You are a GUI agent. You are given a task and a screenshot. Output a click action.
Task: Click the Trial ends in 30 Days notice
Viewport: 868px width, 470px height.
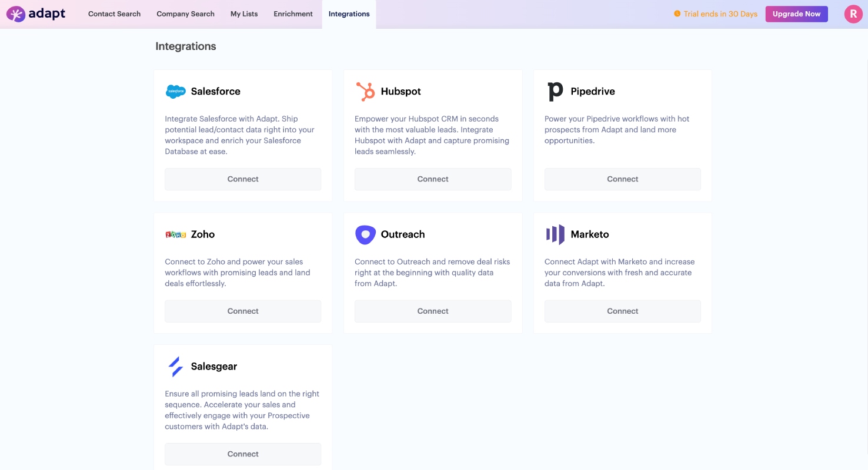pos(716,14)
